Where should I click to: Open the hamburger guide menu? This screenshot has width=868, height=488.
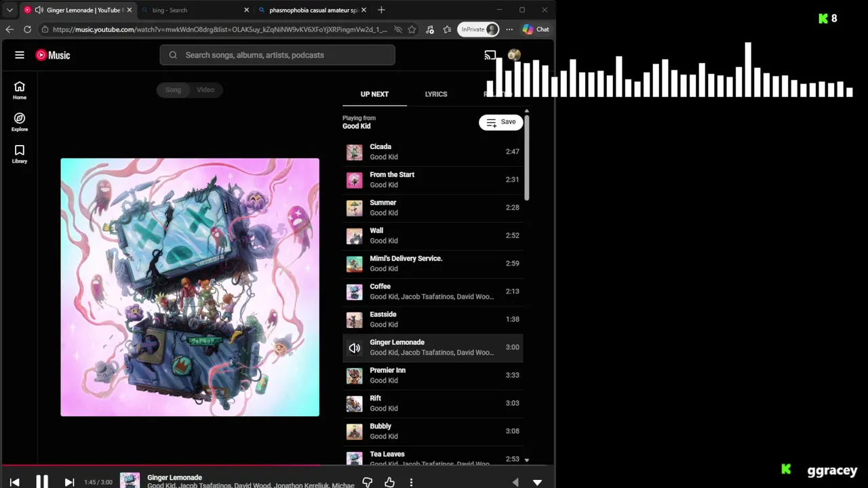pyautogui.click(x=20, y=55)
